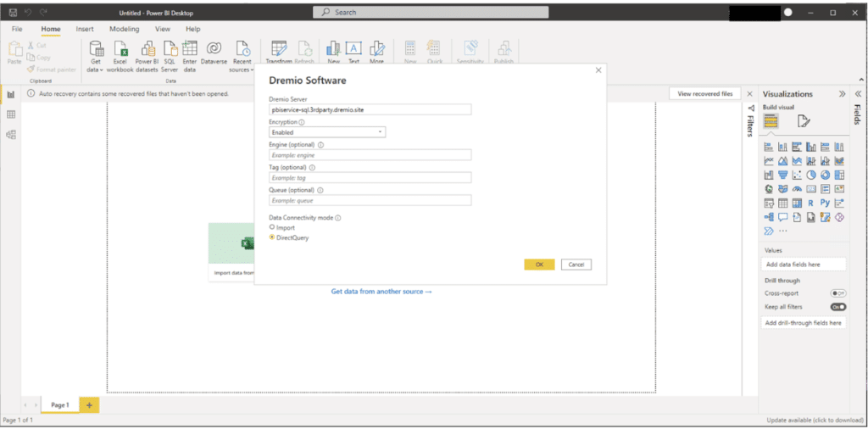Open the Modeling ribbon tab
The height and width of the screenshot is (429, 868).
point(125,29)
